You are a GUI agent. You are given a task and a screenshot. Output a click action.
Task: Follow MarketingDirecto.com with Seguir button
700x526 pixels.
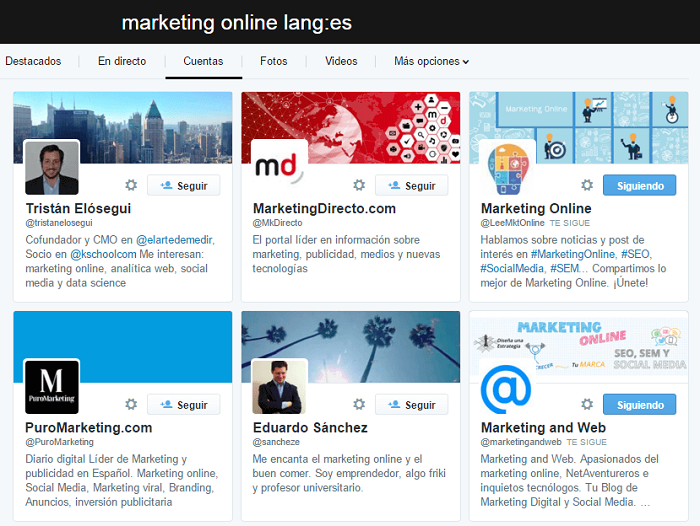click(412, 185)
